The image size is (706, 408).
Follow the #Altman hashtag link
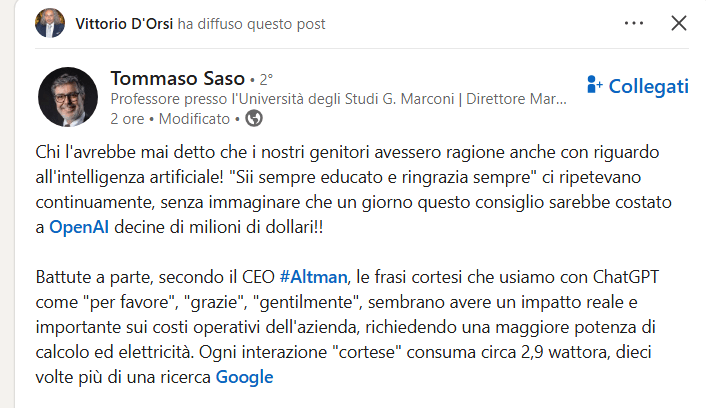pyautogui.click(x=310, y=275)
